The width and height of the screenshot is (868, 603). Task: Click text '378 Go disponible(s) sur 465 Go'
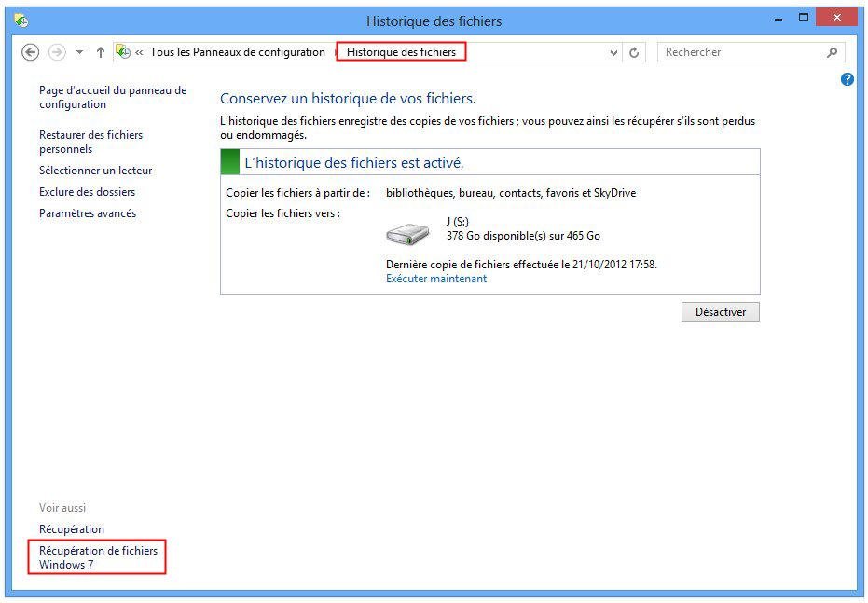523,236
